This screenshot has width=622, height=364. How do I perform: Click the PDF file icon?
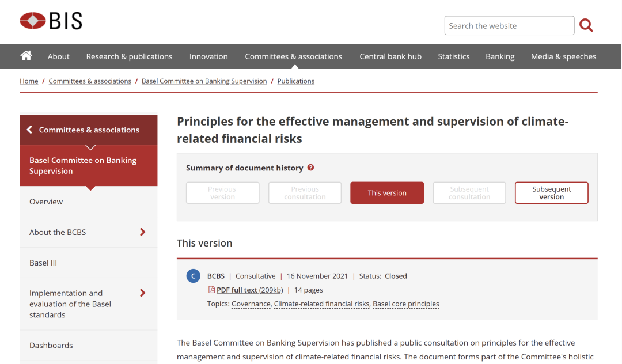click(211, 290)
